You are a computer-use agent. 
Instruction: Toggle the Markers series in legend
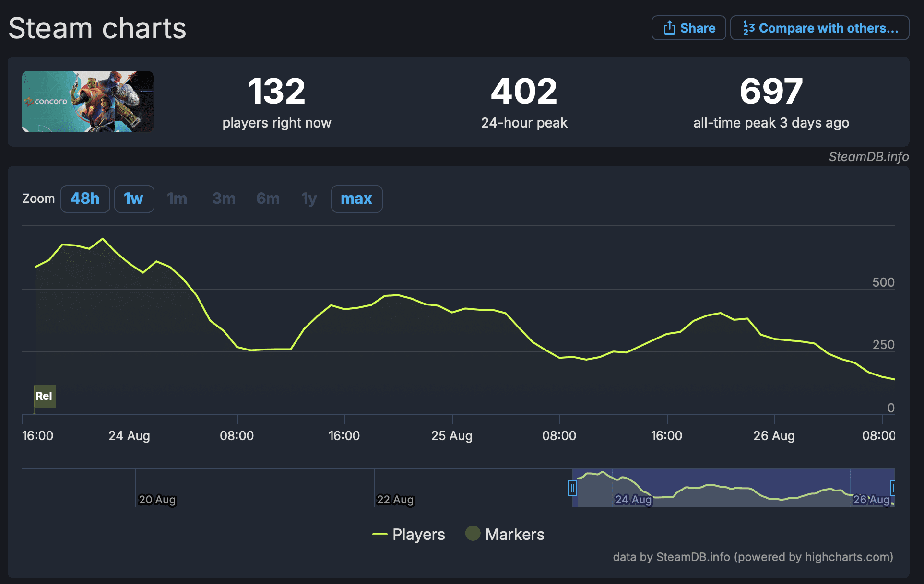pyautogui.click(x=505, y=534)
